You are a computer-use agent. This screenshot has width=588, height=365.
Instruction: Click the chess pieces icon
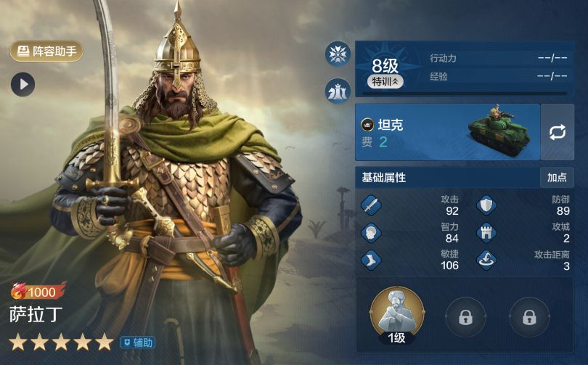[x=338, y=91]
